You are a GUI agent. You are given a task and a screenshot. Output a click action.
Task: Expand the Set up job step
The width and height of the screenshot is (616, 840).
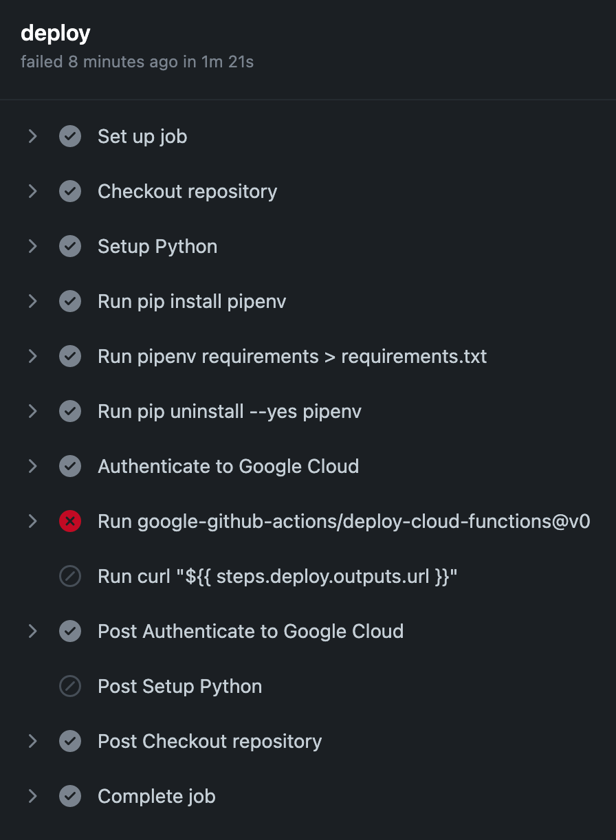click(x=32, y=136)
